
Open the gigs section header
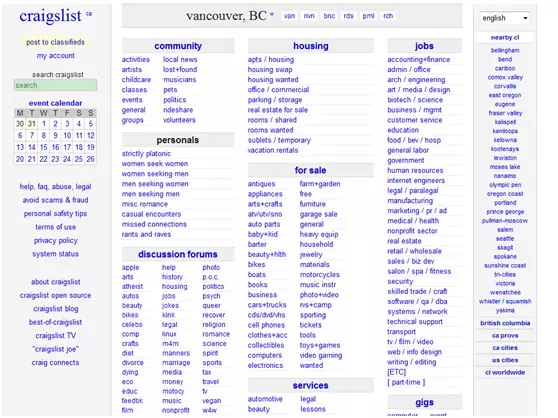(425, 402)
